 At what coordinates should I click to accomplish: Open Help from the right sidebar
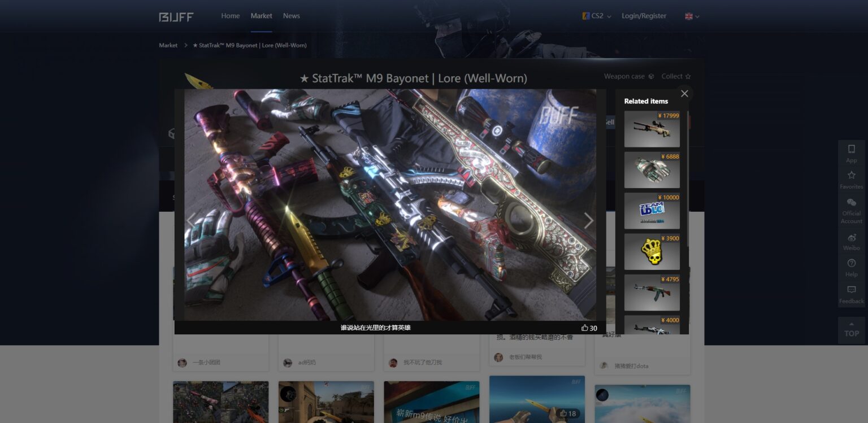tap(851, 267)
